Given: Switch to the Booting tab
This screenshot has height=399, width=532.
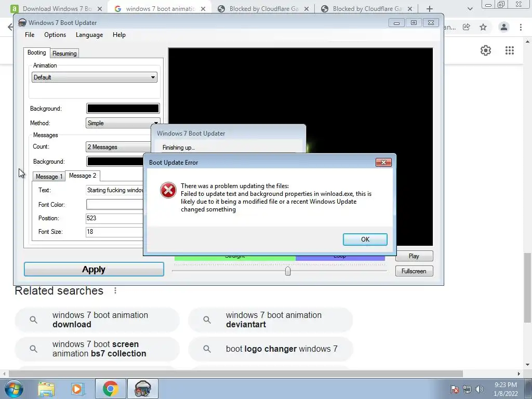Looking at the screenshot, I should tap(37, 52).
